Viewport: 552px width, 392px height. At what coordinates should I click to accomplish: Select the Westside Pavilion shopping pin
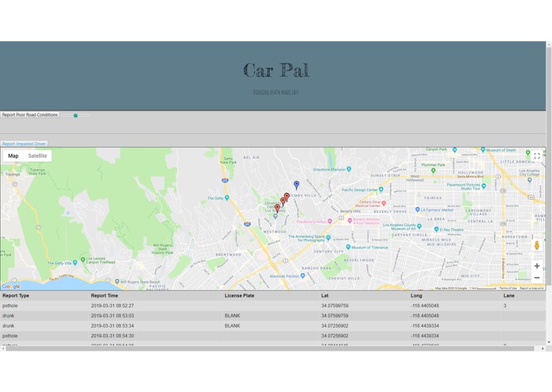[303, 276]
